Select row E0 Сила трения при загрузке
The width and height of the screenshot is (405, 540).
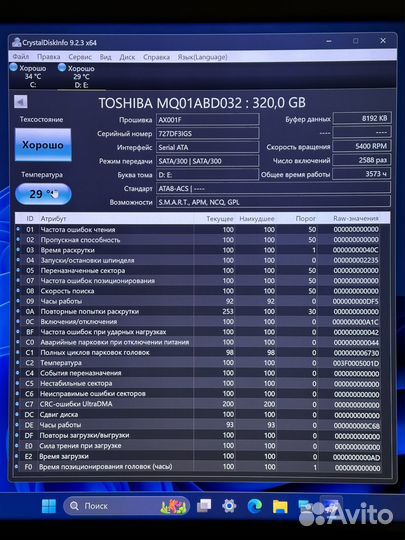pyautogui.click(x=198, y=446)
